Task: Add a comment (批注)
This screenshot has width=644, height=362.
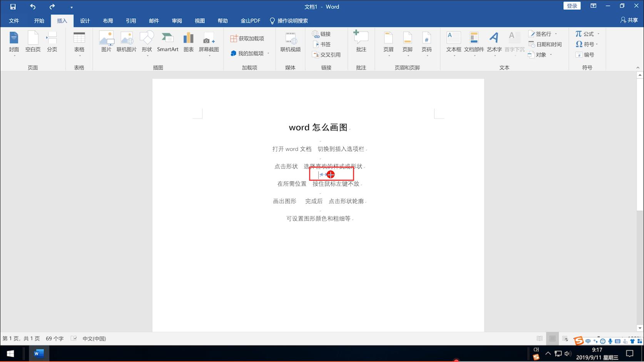Action: tap(361, 41)
